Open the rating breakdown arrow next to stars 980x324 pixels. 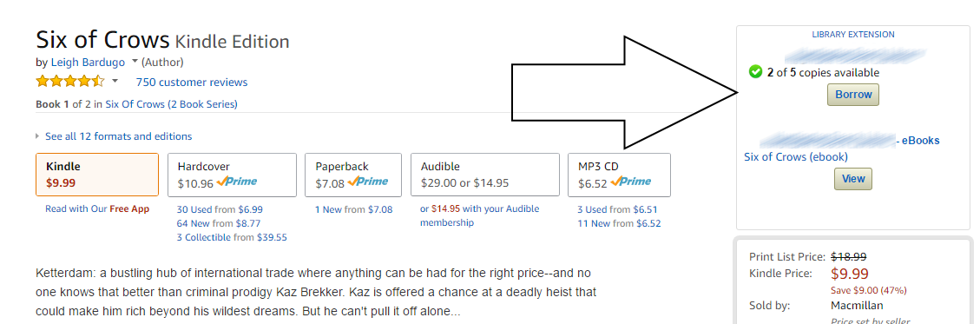pos(115,82)
